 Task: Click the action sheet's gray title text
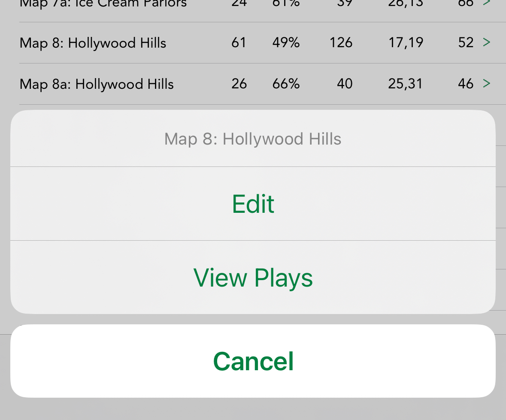253,139
